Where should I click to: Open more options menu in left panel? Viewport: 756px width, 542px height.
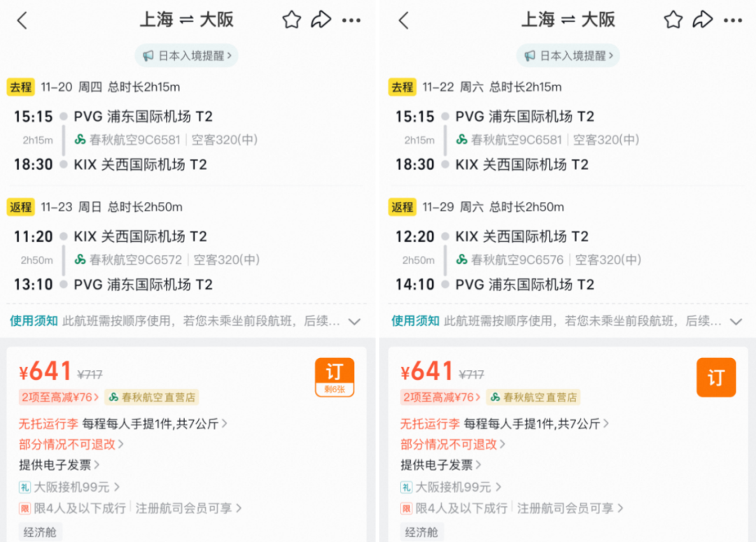[x=351, y=20]
